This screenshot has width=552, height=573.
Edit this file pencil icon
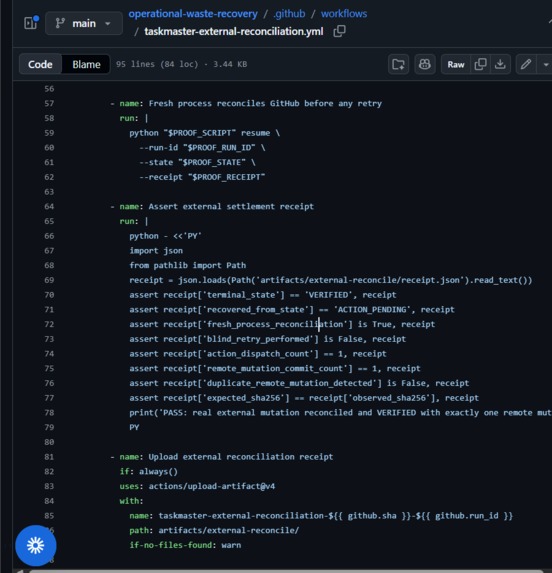click(526, 64)
